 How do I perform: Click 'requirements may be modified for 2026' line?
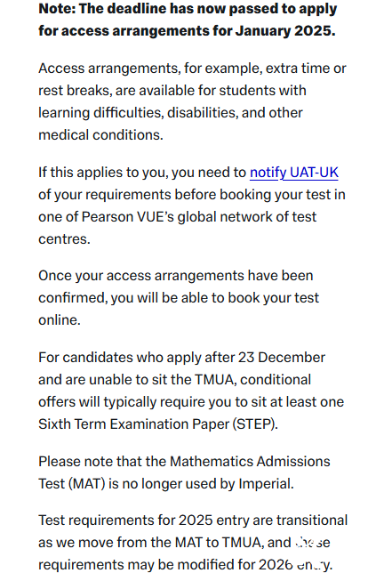(x=186, y=565)
